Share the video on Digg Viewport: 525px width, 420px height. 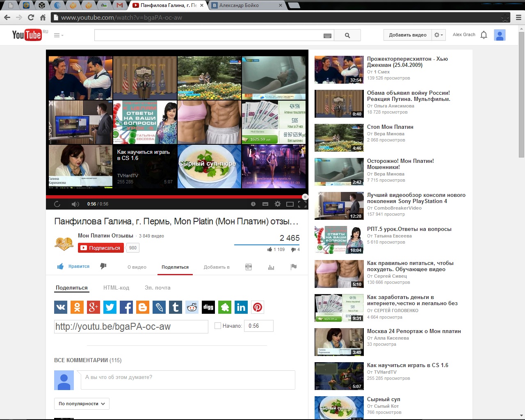[x=208, y=307]
